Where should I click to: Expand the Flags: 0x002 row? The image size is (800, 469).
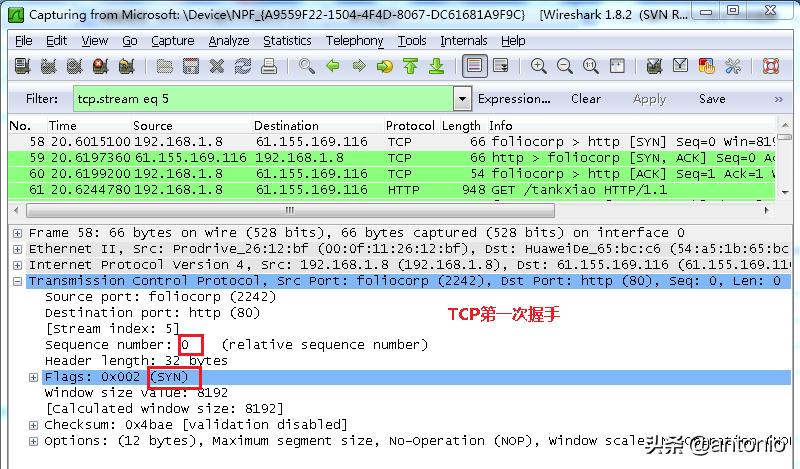[33, 377]
